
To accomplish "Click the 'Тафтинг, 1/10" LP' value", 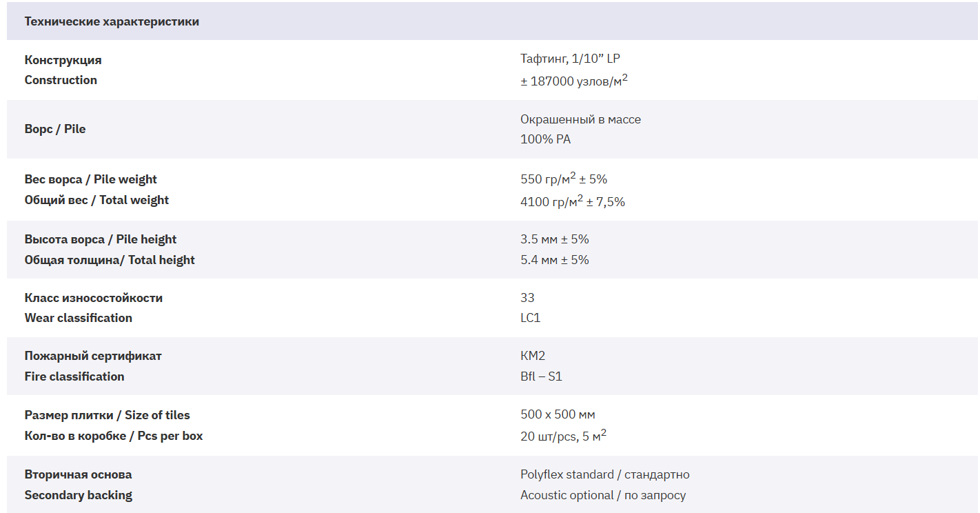I will 570,59.
